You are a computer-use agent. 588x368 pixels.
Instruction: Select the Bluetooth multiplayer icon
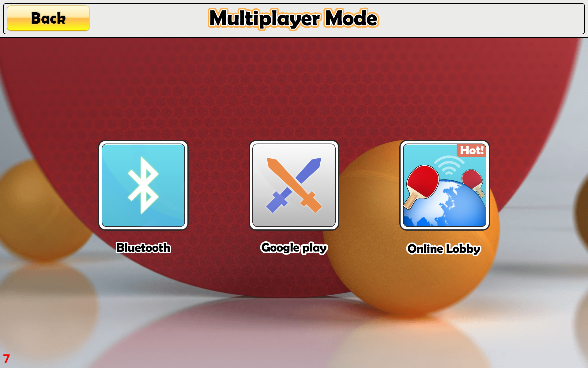click(143, 185)
